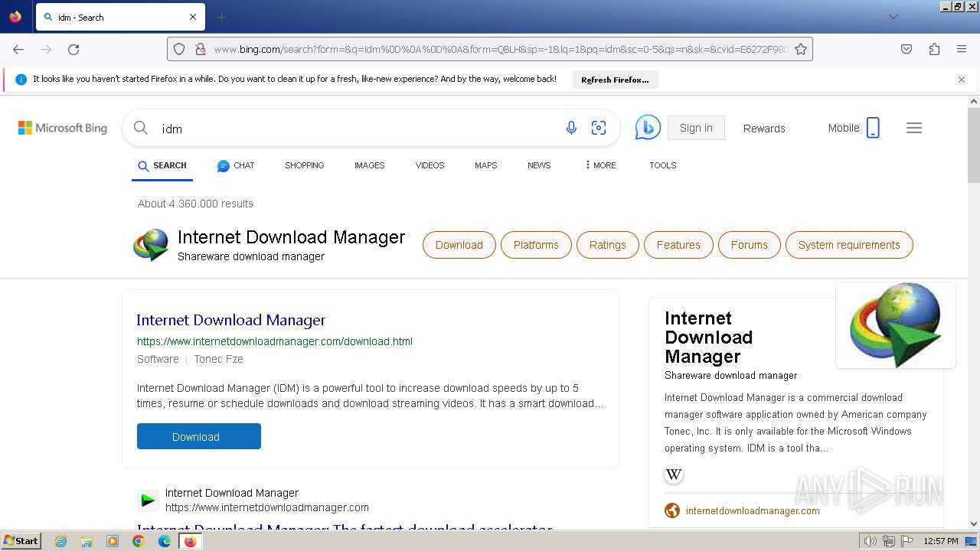Switch to the NEWS tab
This screenshot has width=980, height=551.
539,165
